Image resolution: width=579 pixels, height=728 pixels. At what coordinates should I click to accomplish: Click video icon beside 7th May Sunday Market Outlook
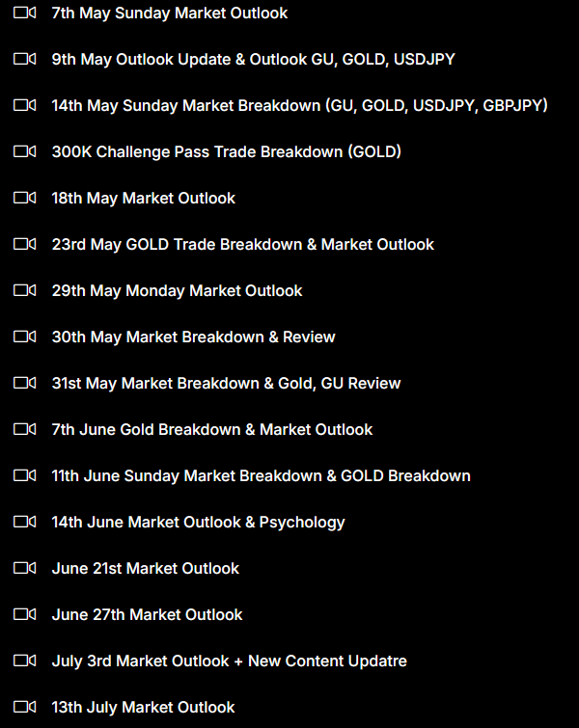click(x=24, y=13)
